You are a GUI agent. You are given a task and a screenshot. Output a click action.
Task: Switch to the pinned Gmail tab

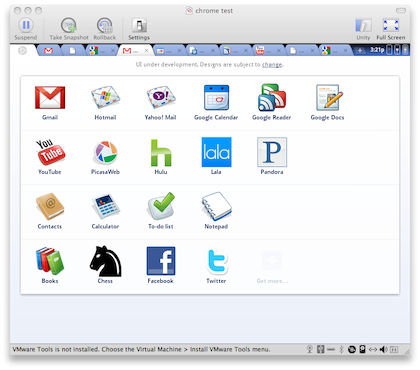(49, 51)
